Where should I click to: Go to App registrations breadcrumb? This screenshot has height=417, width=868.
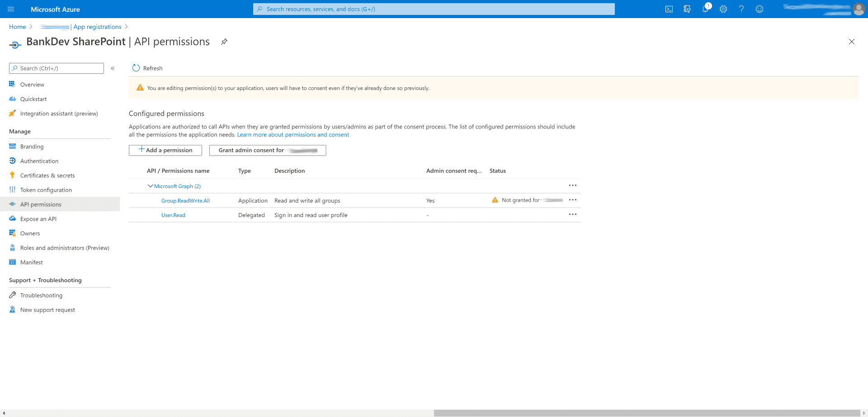tap(98, 27)
